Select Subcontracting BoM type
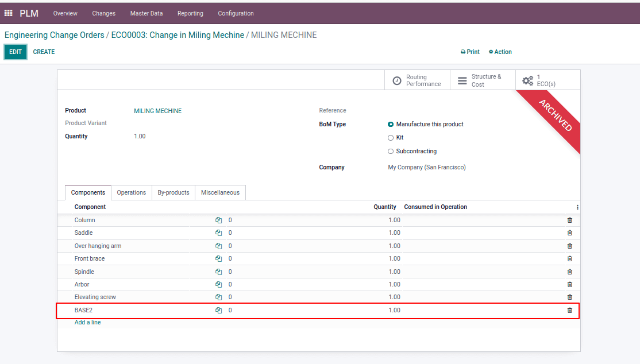 coord(391,151)
